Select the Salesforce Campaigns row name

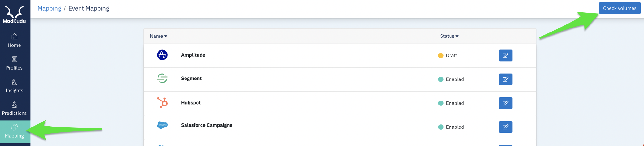click(x=207, y=125)
